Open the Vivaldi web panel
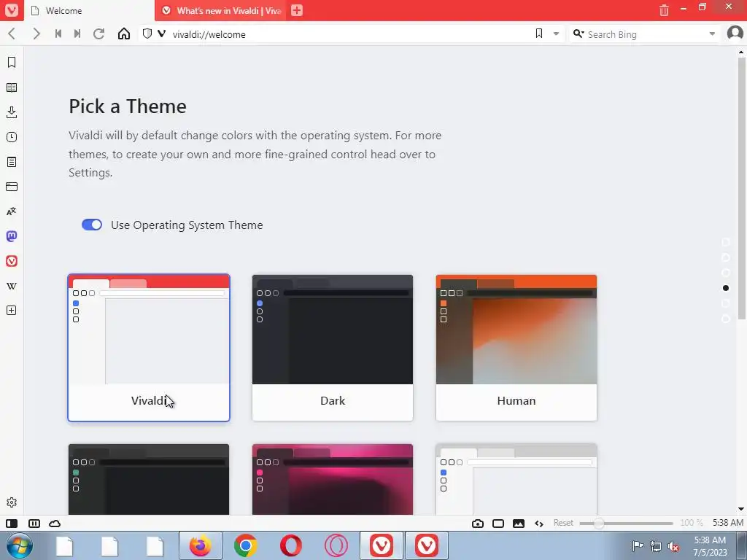The width and height of the screenshot is (747, 560). (x=12, y=261)
